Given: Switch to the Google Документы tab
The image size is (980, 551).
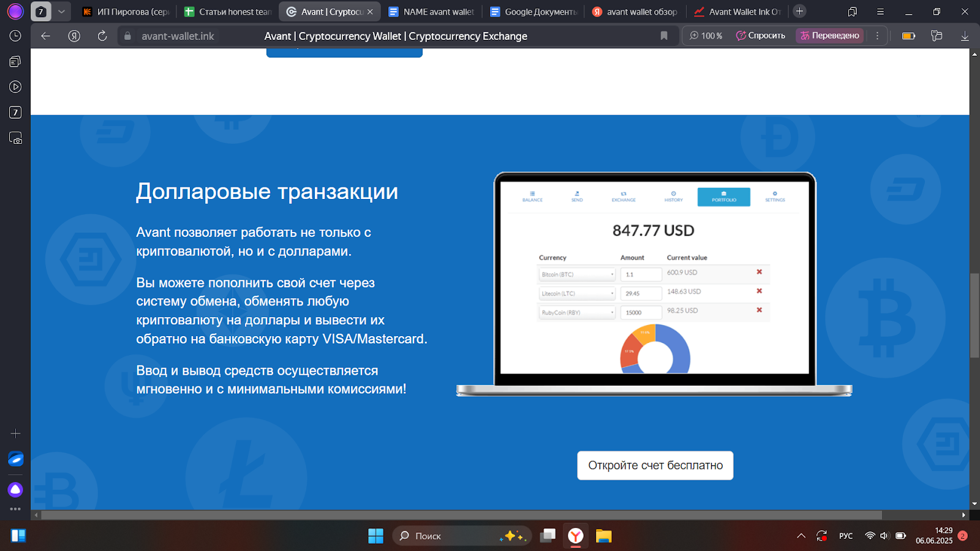Looking at the screenshot, I should (533, 12).
